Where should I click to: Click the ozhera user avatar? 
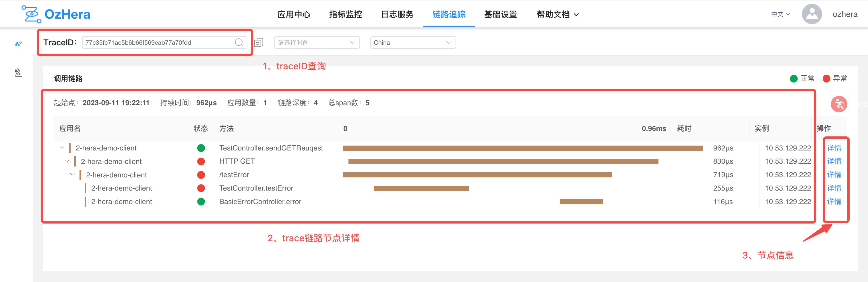[812, 14]
